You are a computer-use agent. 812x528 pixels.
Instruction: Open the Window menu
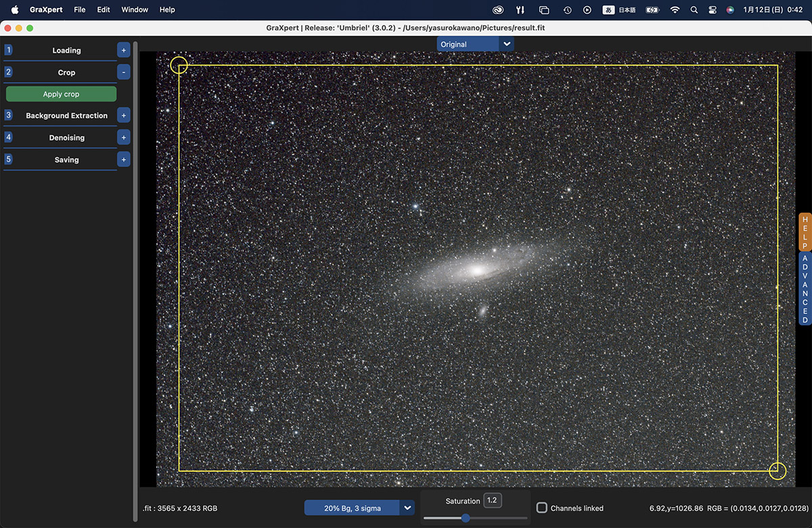[x=135, y=10]
